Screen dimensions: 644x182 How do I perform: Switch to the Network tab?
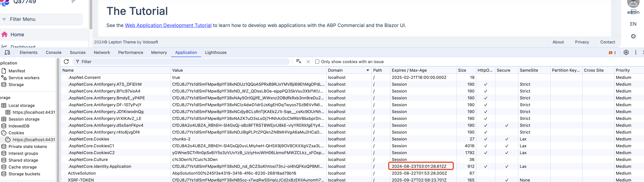(x=102, y=52)
